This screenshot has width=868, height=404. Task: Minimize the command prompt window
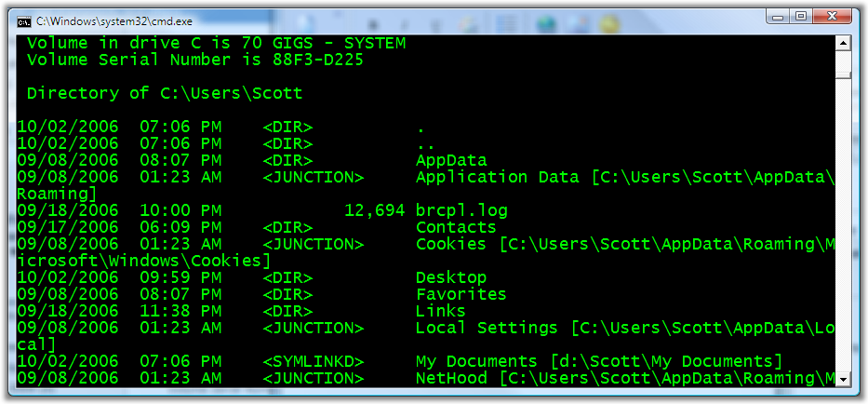click(x=780, y=17)
